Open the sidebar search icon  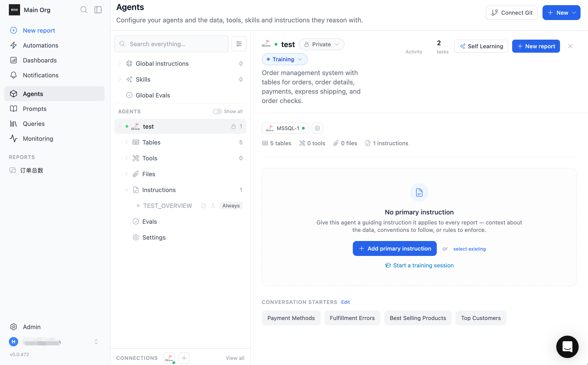point(84,10)
